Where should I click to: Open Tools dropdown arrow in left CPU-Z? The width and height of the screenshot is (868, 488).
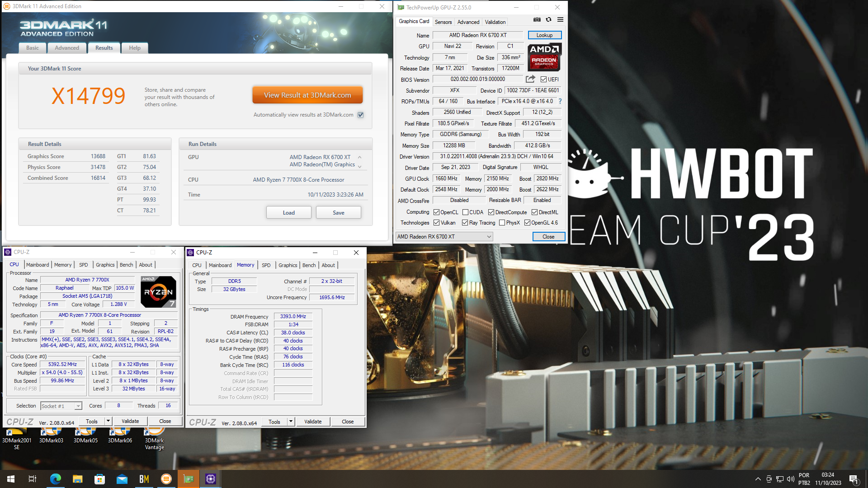(108, 421)
